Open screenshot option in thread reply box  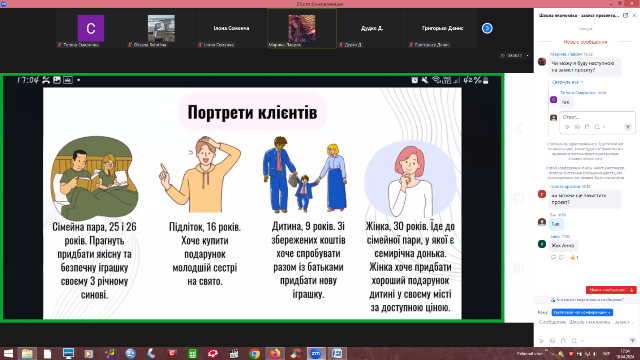(x=597, y=127)
